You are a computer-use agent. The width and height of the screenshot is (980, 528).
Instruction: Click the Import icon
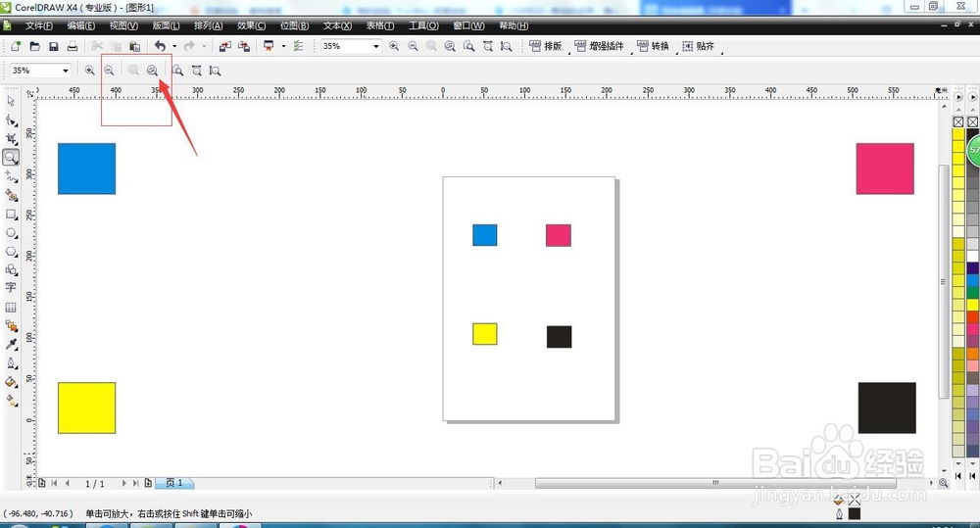(225, 46)
